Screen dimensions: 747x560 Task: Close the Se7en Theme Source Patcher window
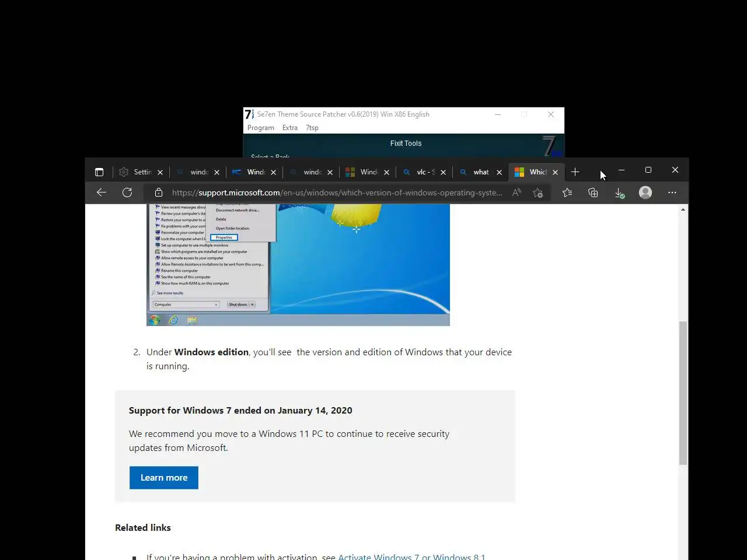551,114
